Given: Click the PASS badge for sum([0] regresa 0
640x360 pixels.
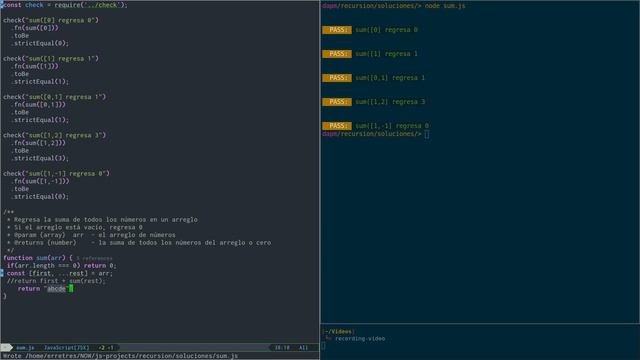Looking at the screenshot, I should 337,30.
